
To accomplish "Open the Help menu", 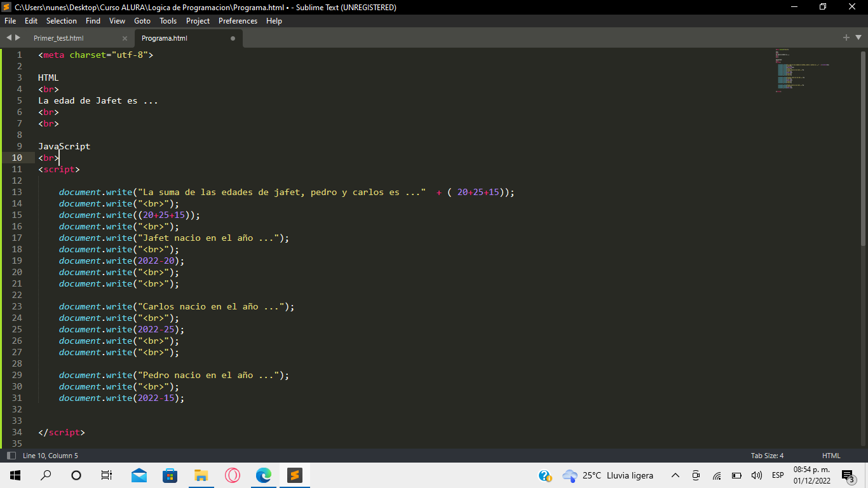I will point(275,21).
